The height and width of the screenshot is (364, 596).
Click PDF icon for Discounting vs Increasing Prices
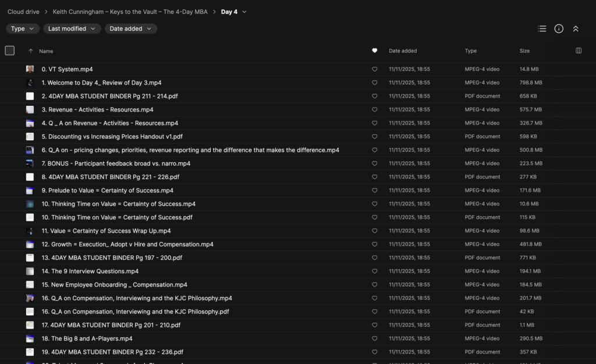point(30,137)
